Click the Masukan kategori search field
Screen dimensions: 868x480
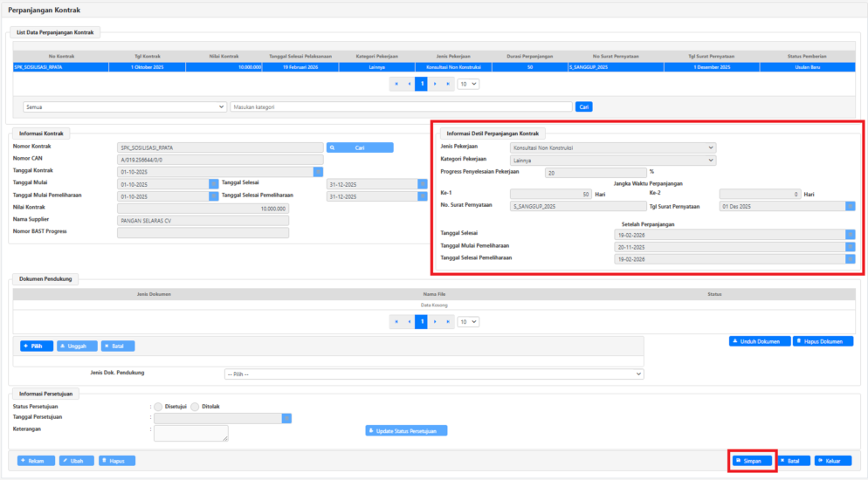pyautogui.click(x=401, y=106)
